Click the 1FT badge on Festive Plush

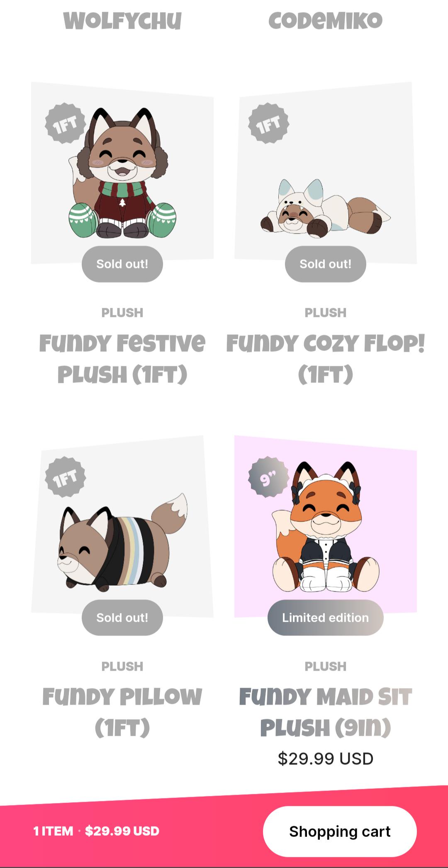click(66, 124)
